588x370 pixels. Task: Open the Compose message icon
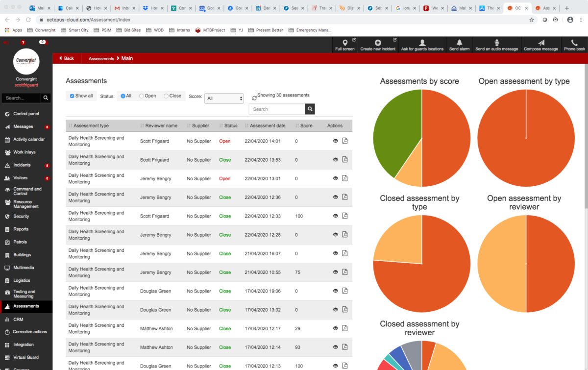(x=540, y=45)
